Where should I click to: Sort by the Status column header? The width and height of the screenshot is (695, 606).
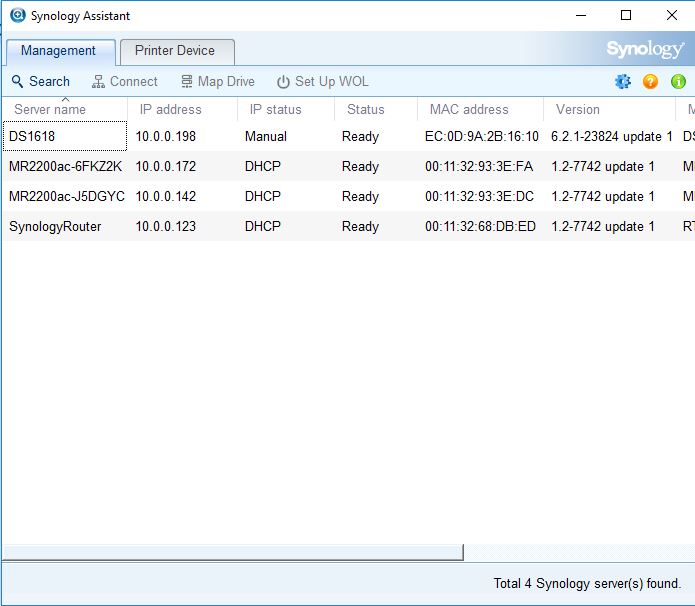pos(376,109)
